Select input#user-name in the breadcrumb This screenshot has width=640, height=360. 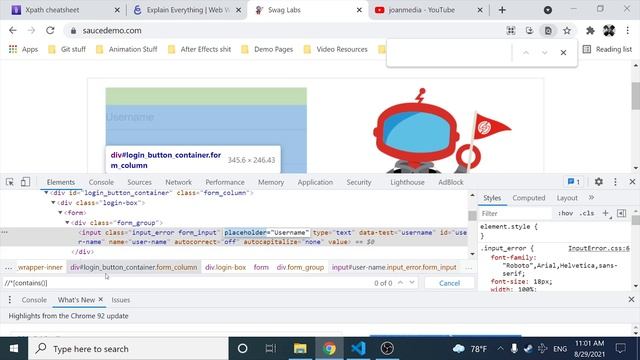394,267
